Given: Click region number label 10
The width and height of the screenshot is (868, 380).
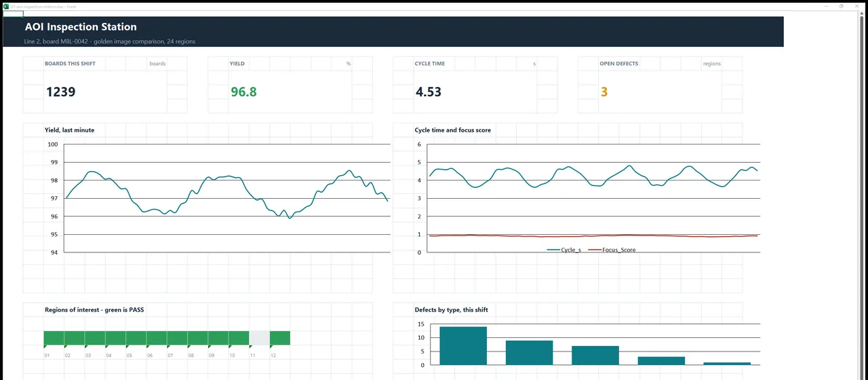Looking at the screenshot, I should point(232,356).
